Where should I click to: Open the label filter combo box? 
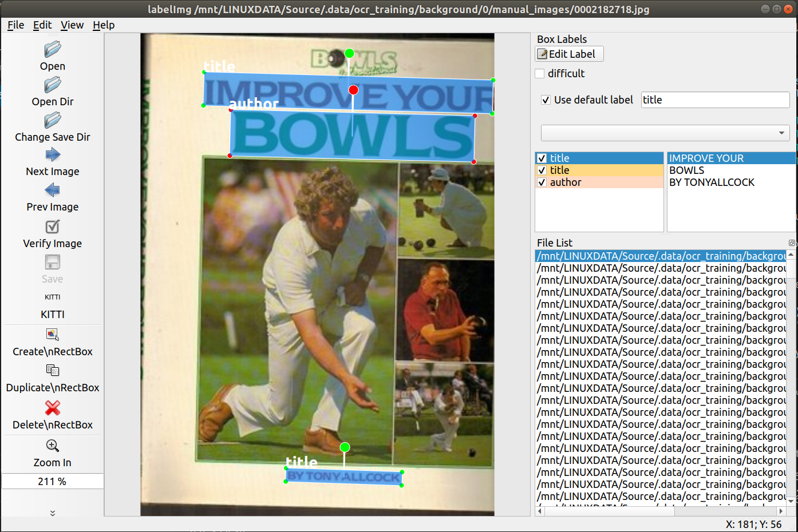tap(665, 133)
